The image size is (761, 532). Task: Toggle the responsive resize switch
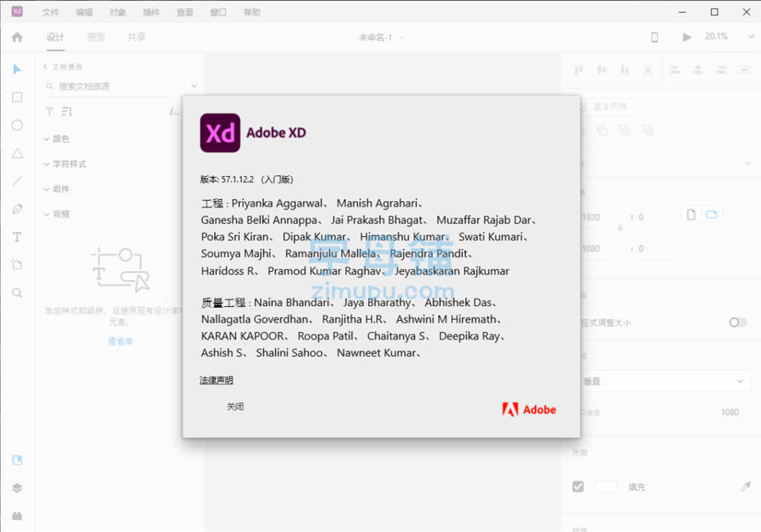(738, 322)
